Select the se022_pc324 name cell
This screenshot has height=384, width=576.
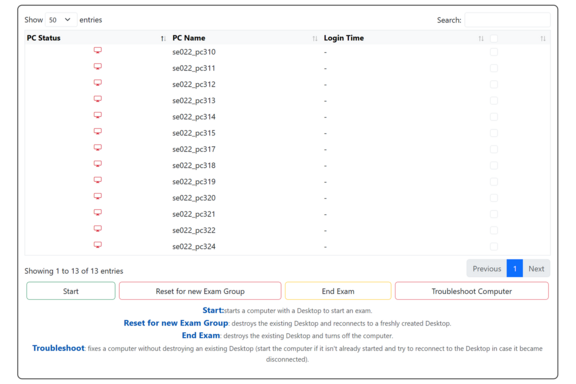point(194,246)
